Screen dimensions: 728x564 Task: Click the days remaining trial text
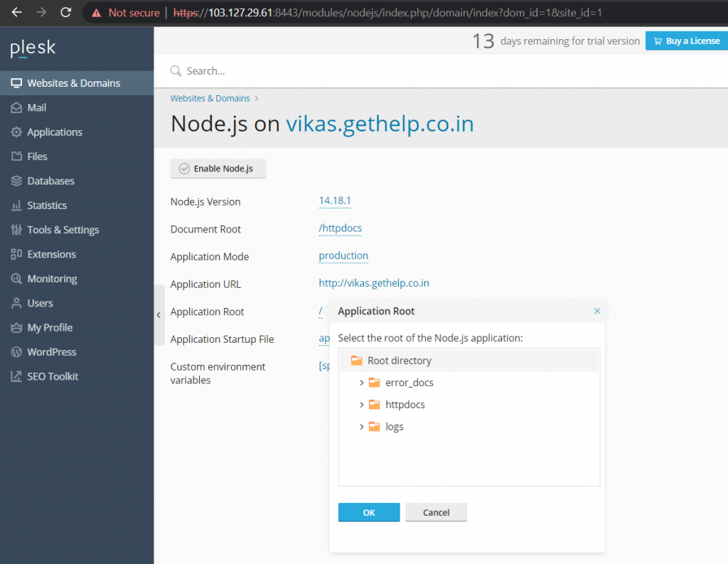tap(556, 41)
